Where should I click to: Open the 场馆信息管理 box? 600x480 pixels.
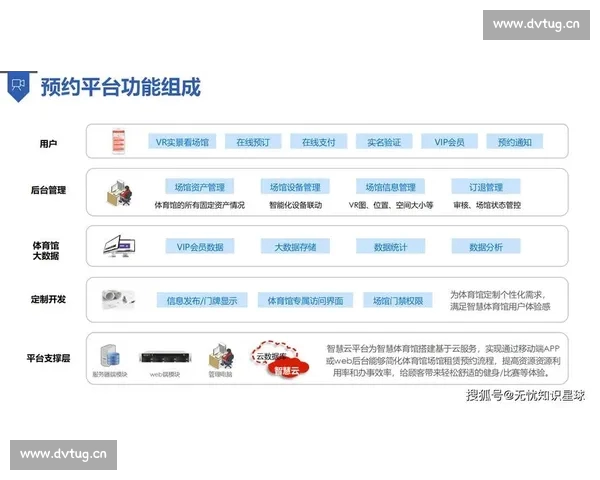click(x=390, y=187)
